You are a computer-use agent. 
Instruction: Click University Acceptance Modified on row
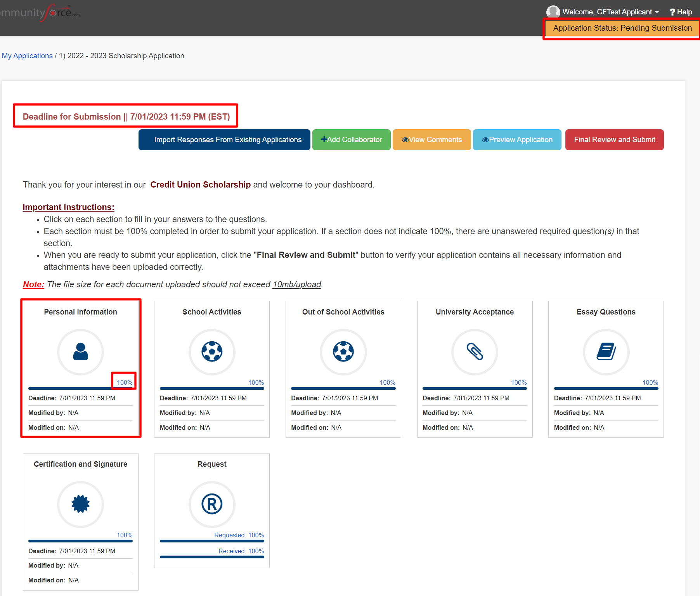475,427
